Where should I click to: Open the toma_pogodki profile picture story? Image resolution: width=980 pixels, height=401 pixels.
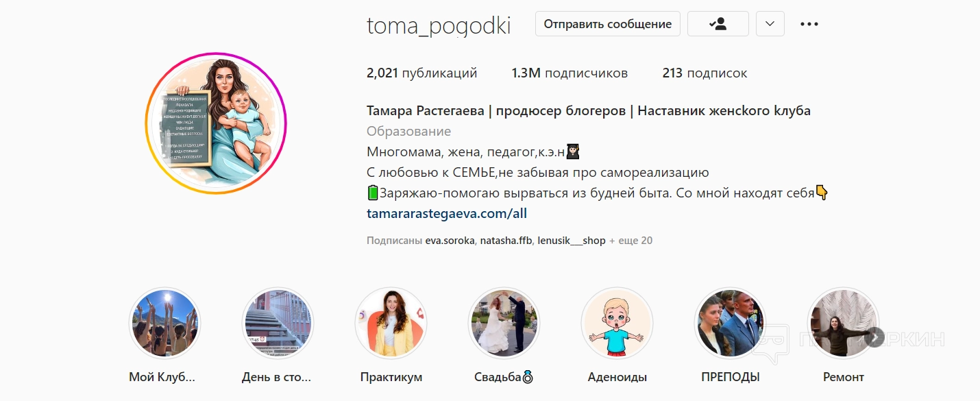216,124
